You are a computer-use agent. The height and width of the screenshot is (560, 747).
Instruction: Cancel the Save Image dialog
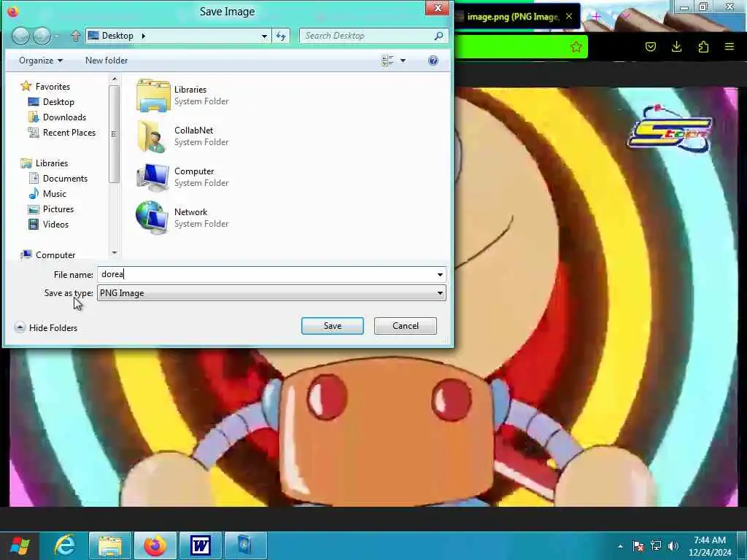point(406,326)
